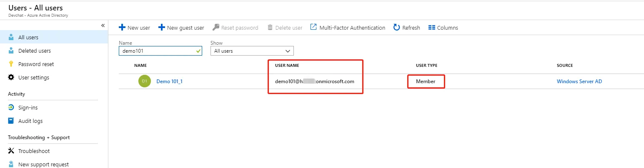Click the Sign-ins arrow icon
Image resolution: width=644 pixels, height=168 pixels.
point(11,107)
